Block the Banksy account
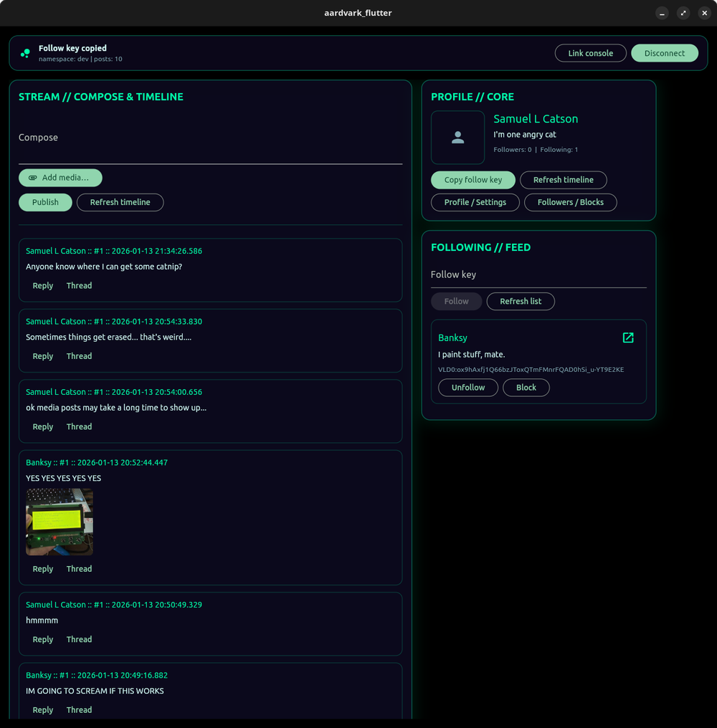 tap(526, 387)
